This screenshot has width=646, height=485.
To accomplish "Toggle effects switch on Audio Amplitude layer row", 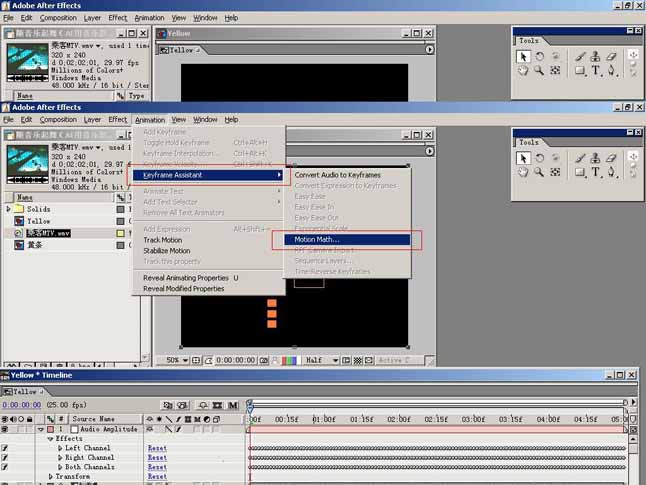I will pos(178,429).
